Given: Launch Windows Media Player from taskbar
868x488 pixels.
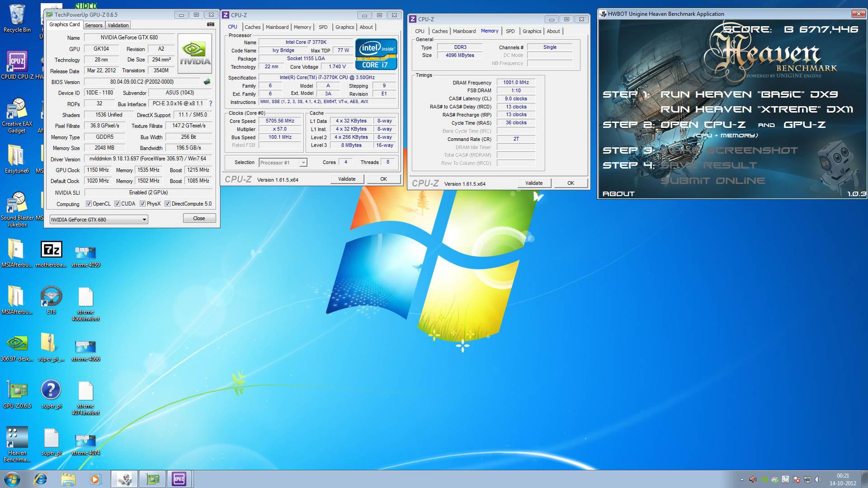Looking at the screenshot, I should click(95, 479).
